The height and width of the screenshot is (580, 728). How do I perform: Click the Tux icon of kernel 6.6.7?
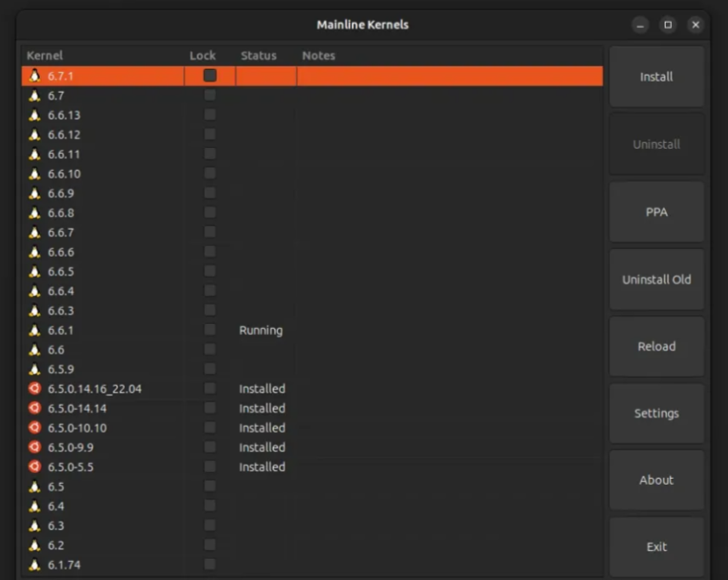[34, 232]
